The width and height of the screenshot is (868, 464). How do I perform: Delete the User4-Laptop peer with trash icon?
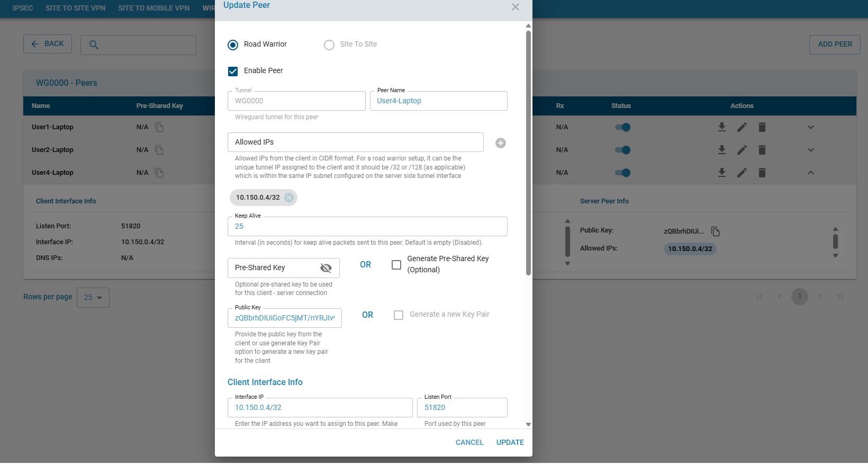click(x=762, y=173)
